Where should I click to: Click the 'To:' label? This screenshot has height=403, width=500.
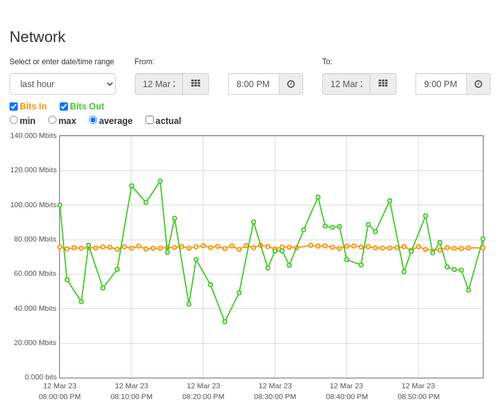(x=327, y=62)
